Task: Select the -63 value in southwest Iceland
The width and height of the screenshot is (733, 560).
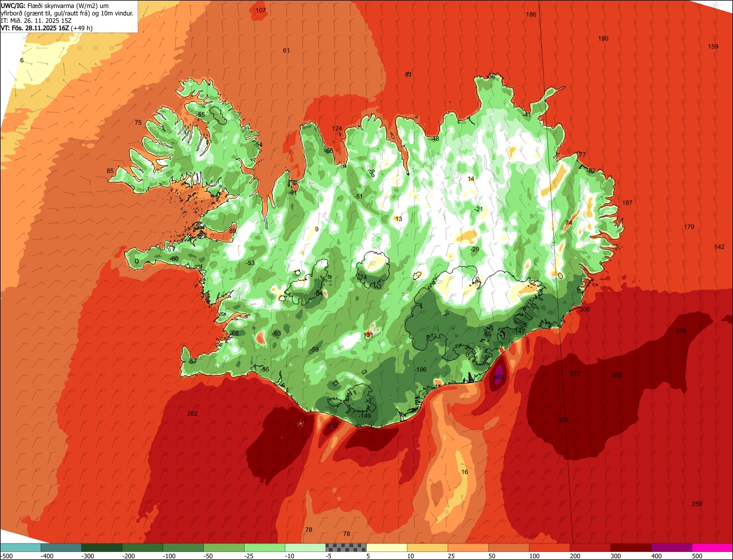Action: point(277,333)
